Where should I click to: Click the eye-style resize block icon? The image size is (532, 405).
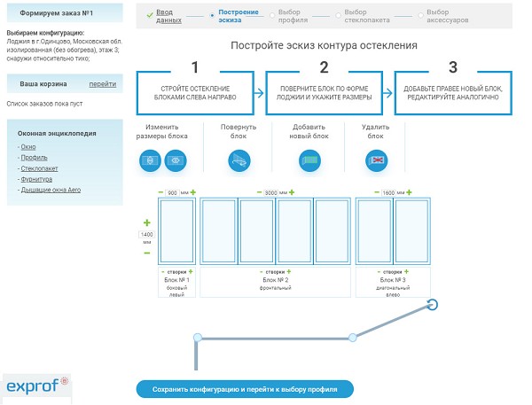tap(175, 160)
